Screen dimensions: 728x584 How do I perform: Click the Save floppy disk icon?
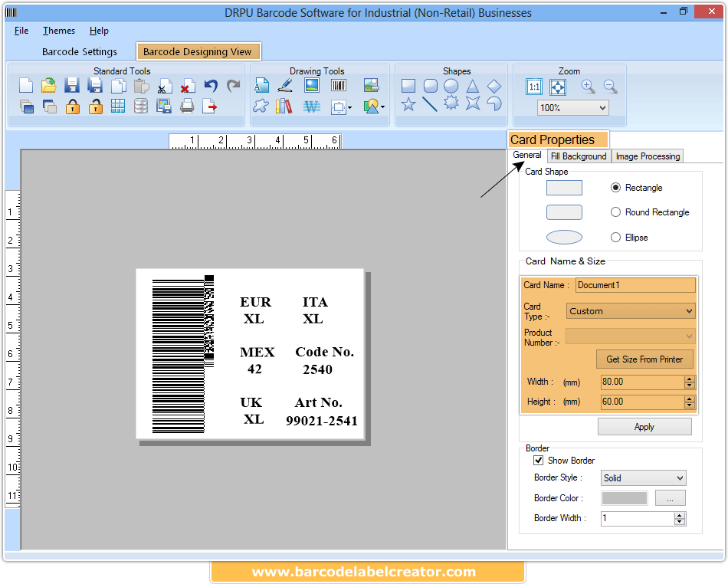pos(71,86)
